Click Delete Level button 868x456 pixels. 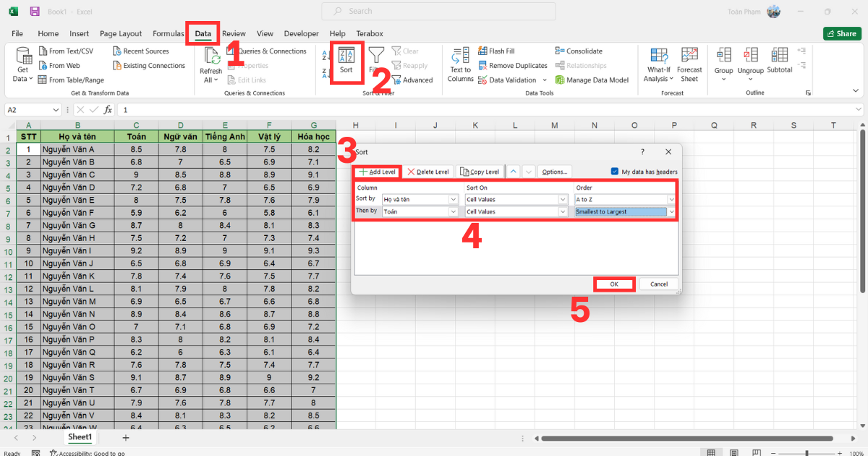pos(427,172)
